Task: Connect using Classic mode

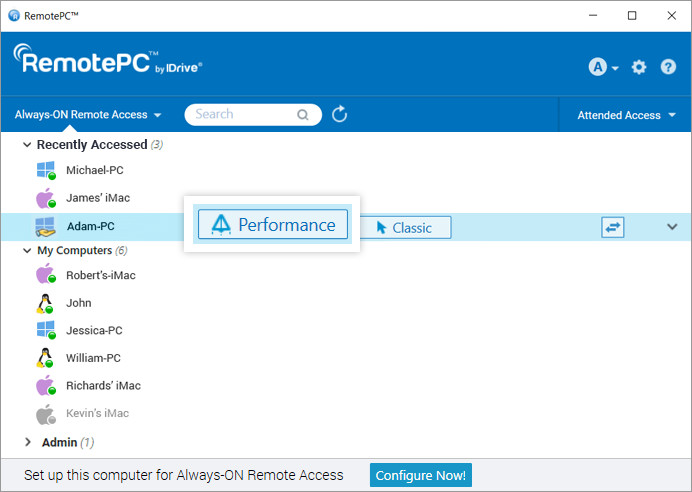Action: 406,228
